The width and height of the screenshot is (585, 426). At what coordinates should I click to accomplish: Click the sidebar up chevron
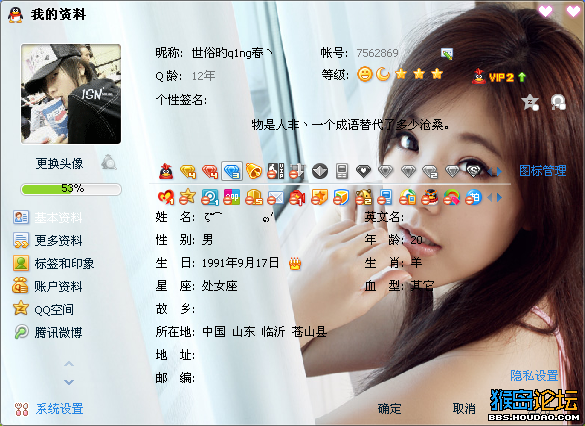point(69,363)
